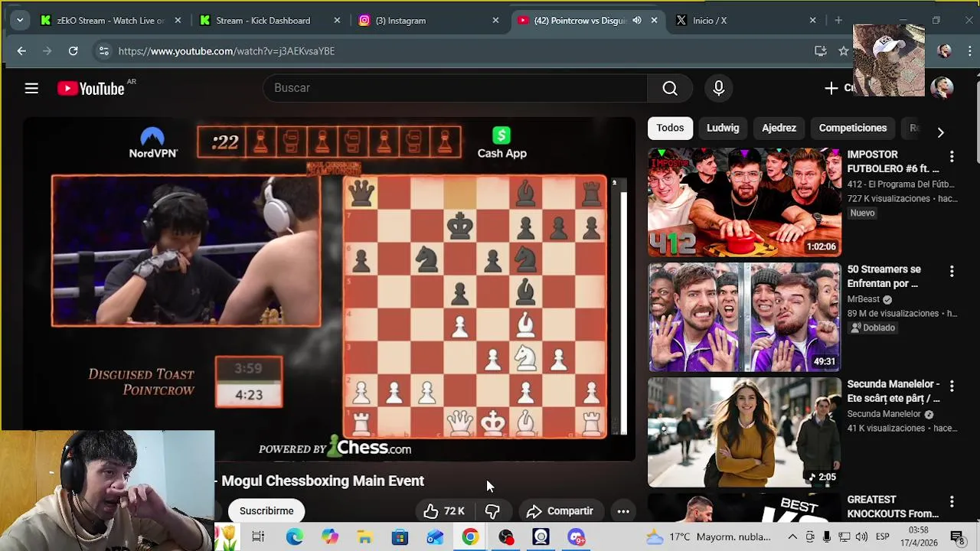The image size is (980, 551).
Task: Open Task View on taskbar
Action: tap(258, 537)
